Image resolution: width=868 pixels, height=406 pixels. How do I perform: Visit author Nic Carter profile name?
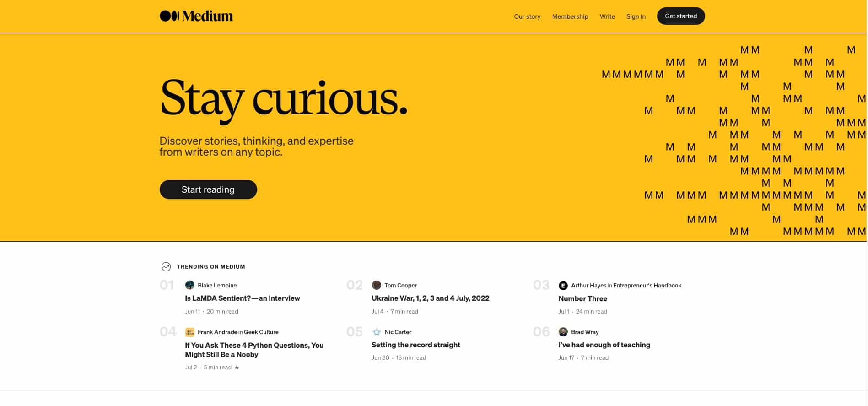tap(398, 332)
